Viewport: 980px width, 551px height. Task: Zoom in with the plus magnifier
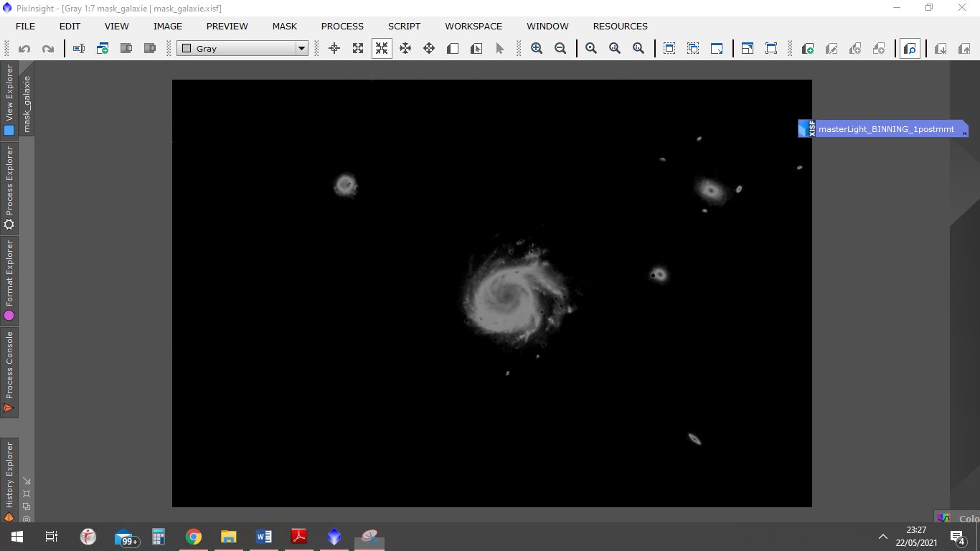click(537, 49)
